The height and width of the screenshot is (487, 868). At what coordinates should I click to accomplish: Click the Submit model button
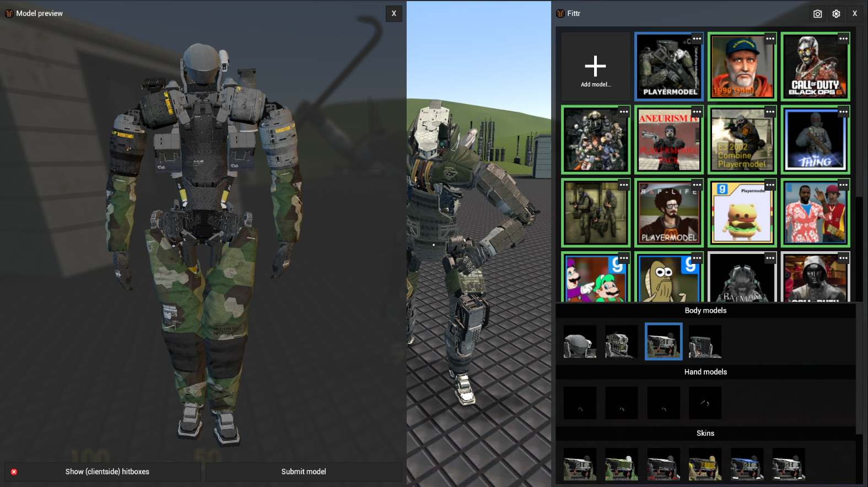[x=303, y=472]
